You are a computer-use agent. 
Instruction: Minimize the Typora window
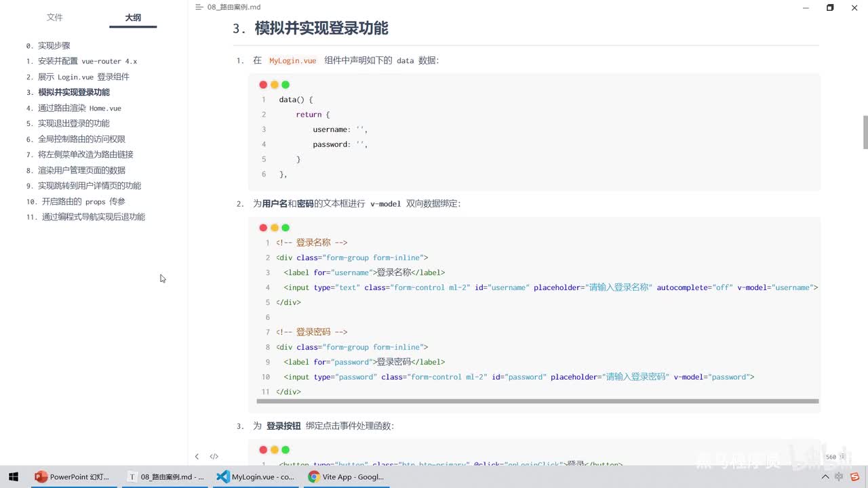[806, 7]
